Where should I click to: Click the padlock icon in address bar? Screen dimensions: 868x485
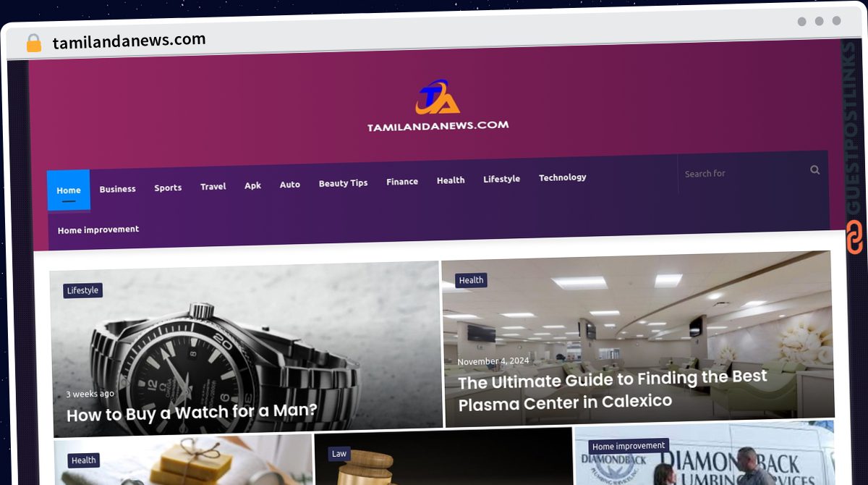(33, 43)
